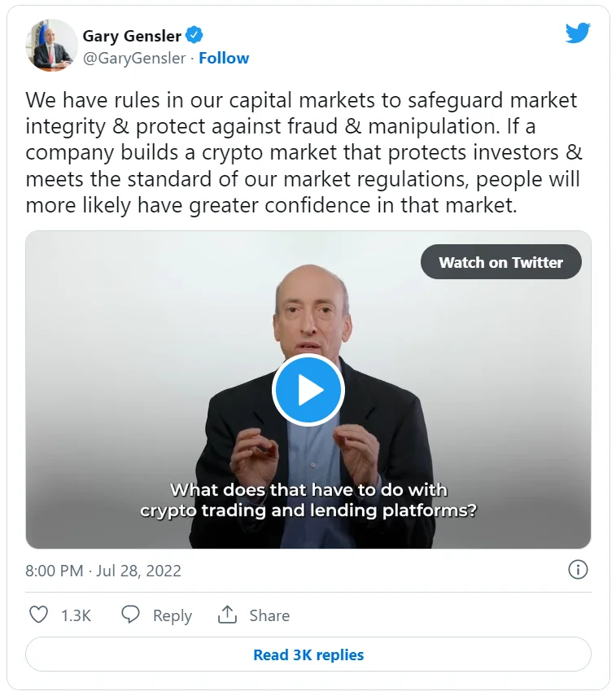Click the Twitter bird logo icon
This screenshot has width=616, height=696.
(x=577, y=33)
